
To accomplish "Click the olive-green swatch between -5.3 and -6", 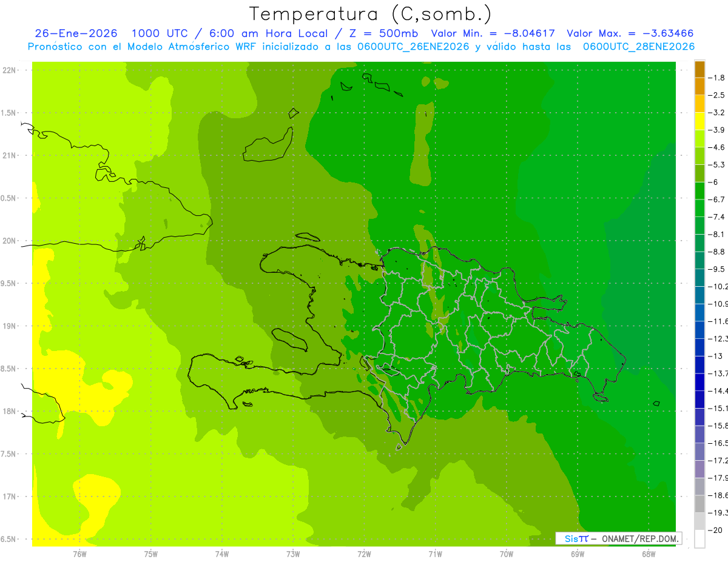I will coord(699,173).
